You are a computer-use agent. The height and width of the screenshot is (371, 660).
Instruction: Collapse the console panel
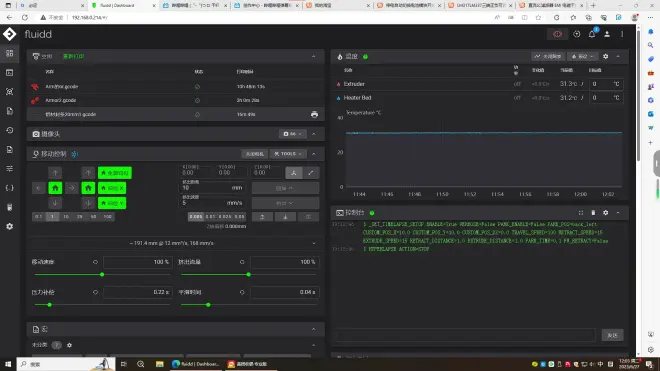click(618, 213)
